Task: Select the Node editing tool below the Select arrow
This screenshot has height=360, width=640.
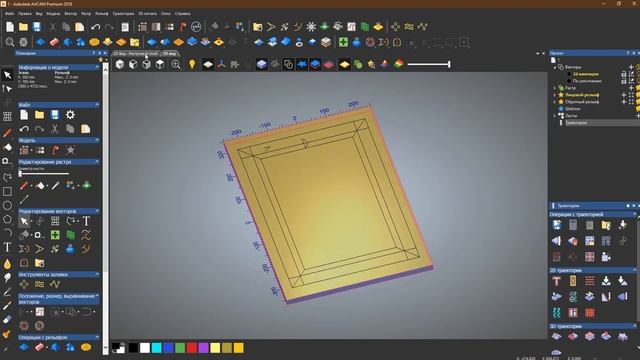Action: click(7, 88)
